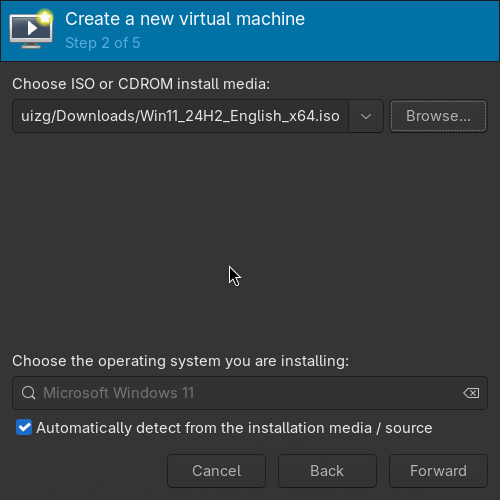Click the Microsoft Windows 11 OS search field
This screenshot has width=500, height=500.
point(250,393)
